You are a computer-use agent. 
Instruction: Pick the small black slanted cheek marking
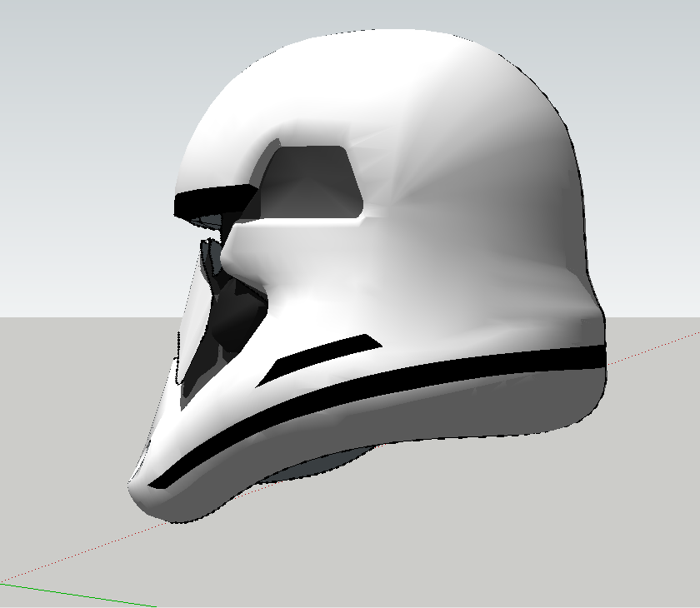(318, 359)
